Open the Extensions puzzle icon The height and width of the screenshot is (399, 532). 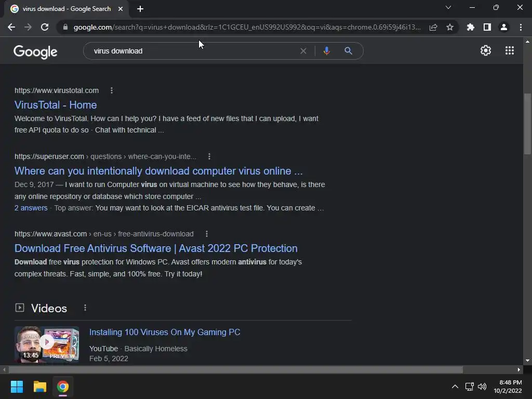(x=471, y=27)
